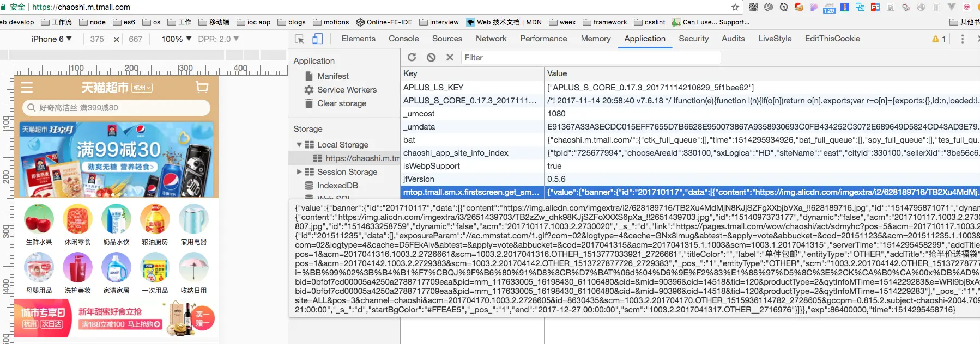
Task: Click the clear all block icon
Action: pos(431,57)
